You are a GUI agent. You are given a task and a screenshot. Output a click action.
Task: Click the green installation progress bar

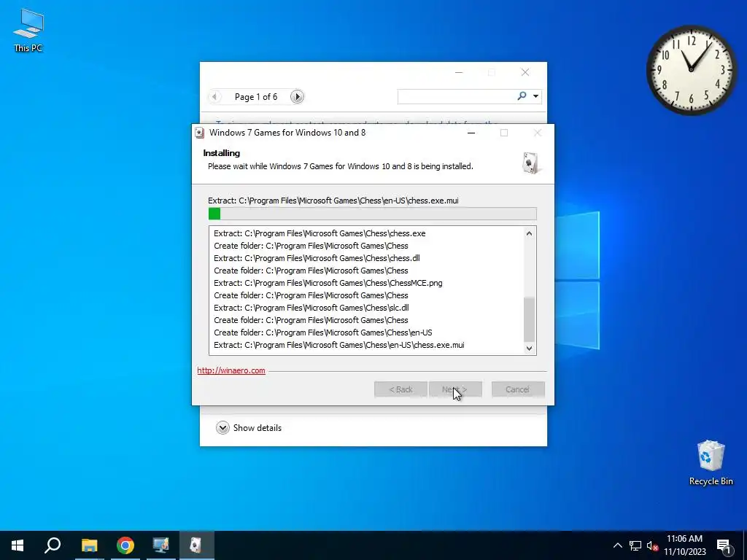click(x=372, y=214)
